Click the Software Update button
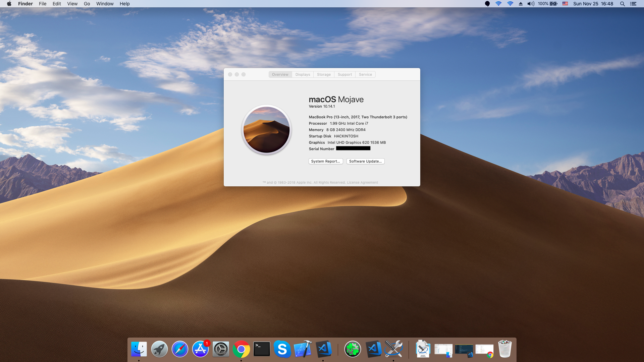Screen dimensions: 644x362 [x=365, y=161]
